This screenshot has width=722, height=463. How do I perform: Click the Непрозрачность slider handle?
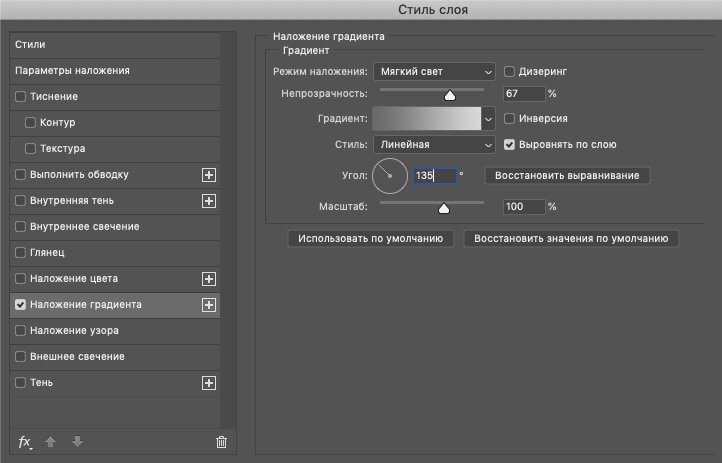coord(449,96)
